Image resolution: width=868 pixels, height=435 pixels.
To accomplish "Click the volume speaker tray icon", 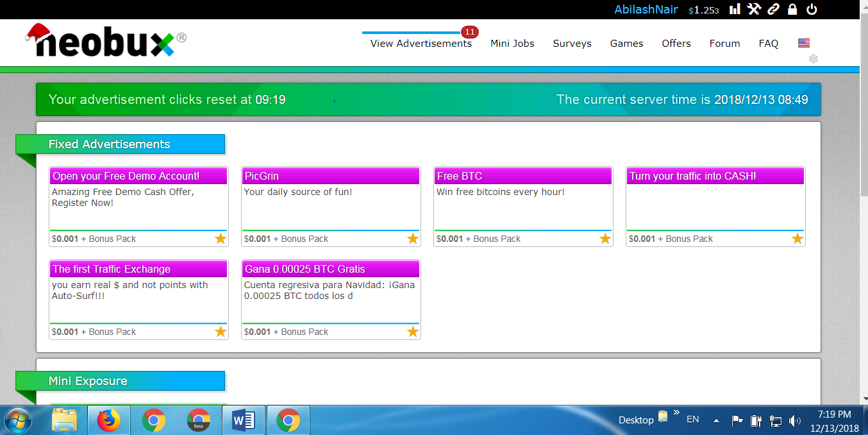I will tap(795, 421).
